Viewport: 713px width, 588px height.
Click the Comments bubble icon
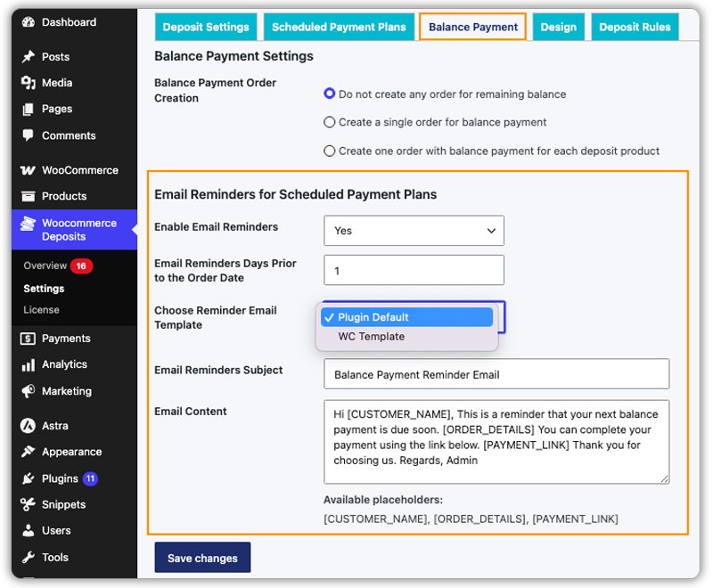pos(29,135)
